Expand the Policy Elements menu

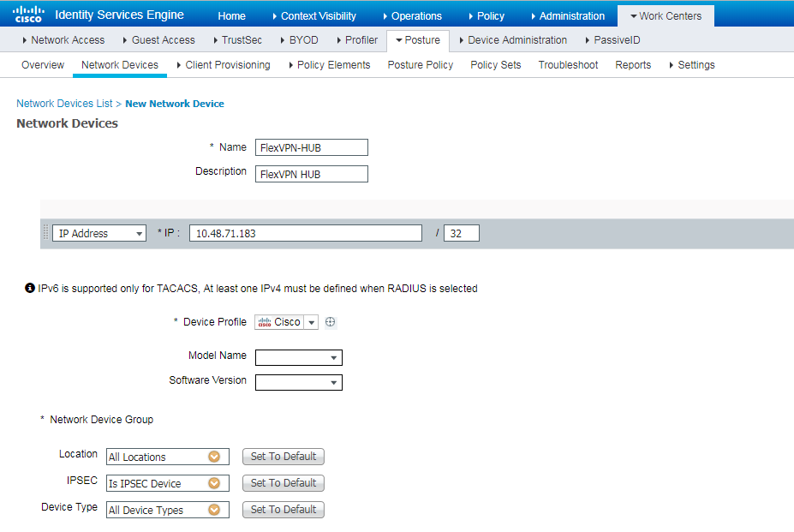[329, 65]
